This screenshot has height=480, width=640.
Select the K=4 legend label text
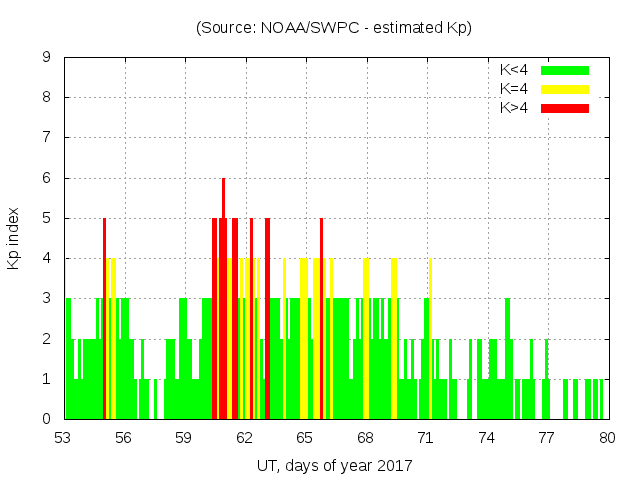coord(514,89)
